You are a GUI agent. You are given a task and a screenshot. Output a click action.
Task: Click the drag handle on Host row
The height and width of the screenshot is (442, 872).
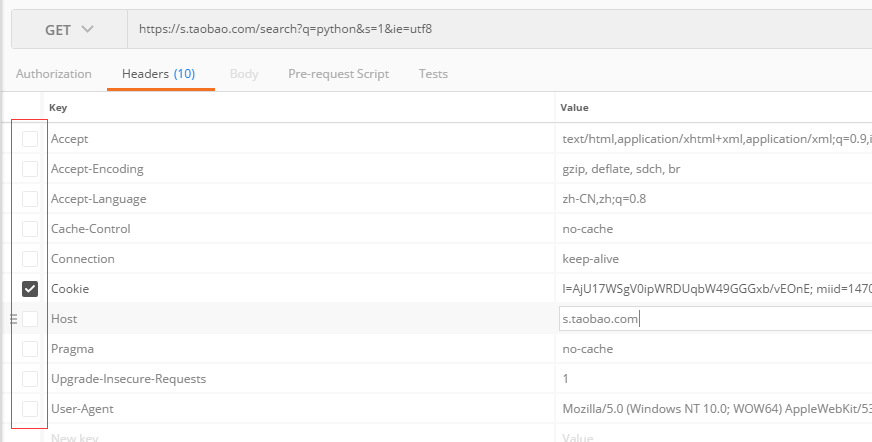tap(13, 319)
